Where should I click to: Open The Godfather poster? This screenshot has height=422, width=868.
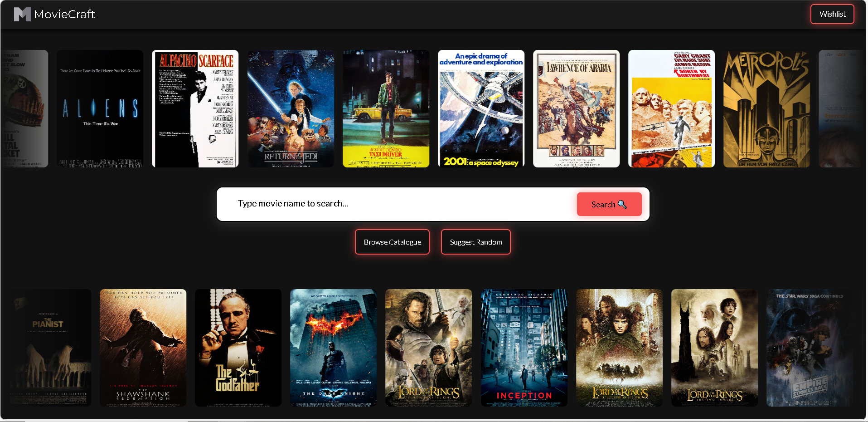[238, 348]
